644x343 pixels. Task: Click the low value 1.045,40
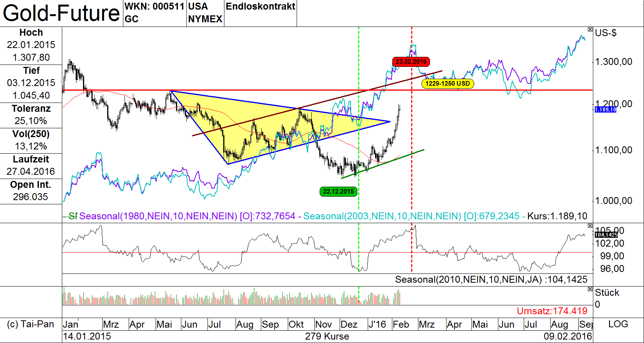[x=31, y=96]
